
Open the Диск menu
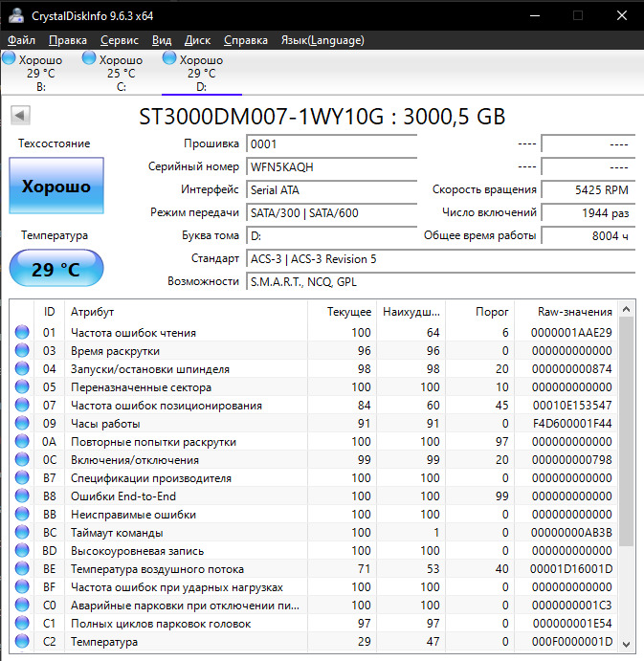[197, 40]
